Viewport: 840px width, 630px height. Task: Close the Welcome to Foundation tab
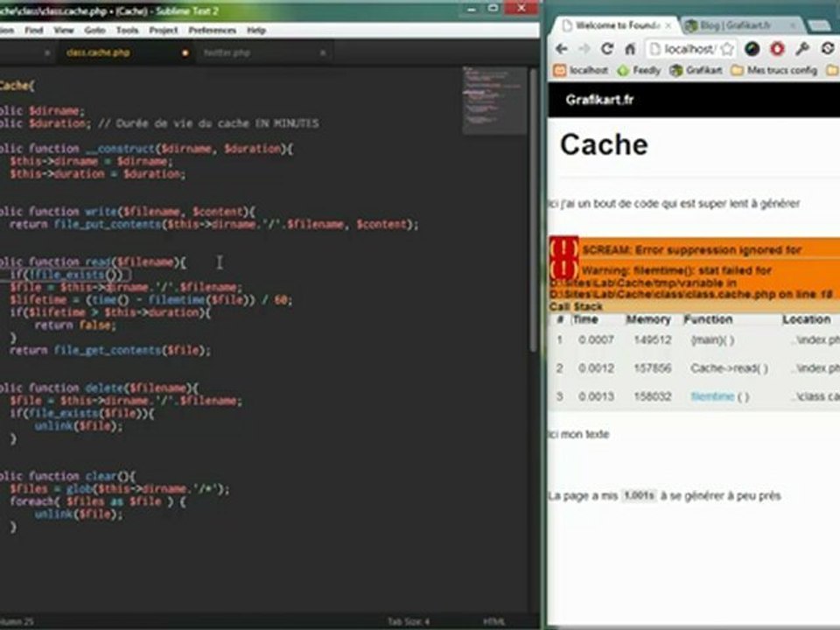pos(668,25)
